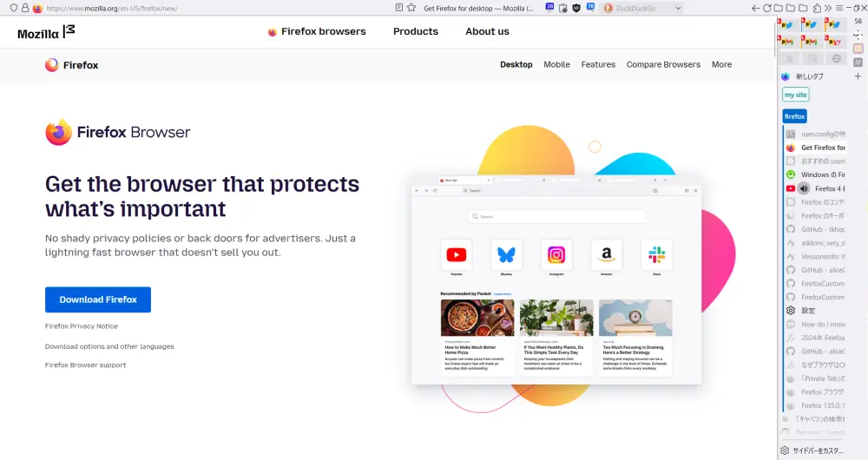Collapse the firefox tab group label
The image size is (868, 460).
click(794, 116)
